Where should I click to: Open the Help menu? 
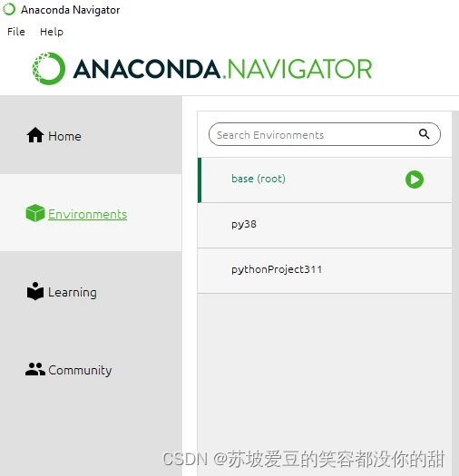coord(52,32)
